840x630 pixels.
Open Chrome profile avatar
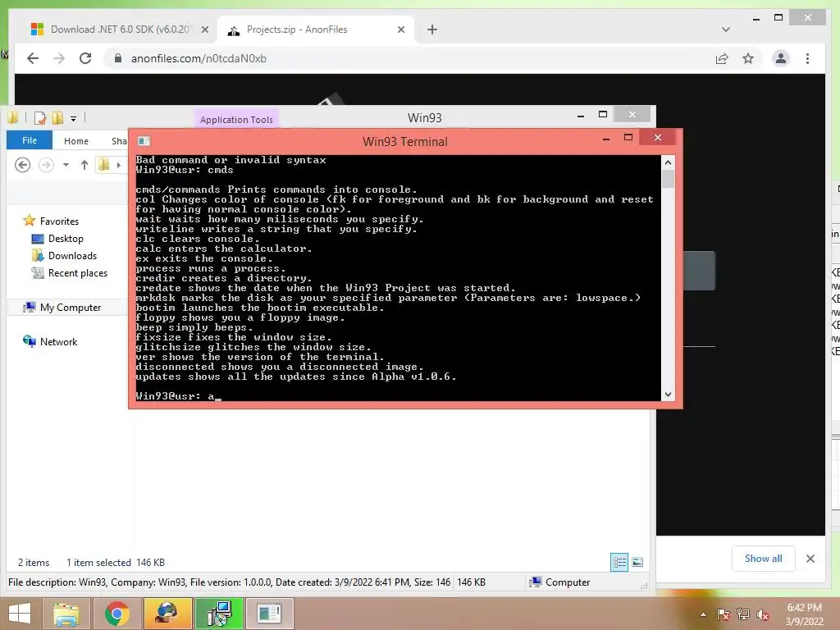click(781, 58)
